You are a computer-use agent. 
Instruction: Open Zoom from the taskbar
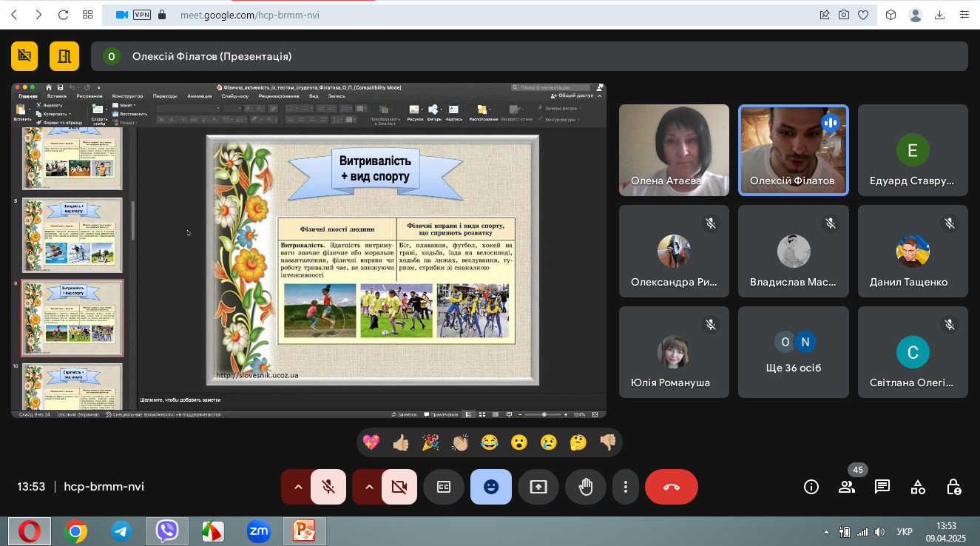258,531
